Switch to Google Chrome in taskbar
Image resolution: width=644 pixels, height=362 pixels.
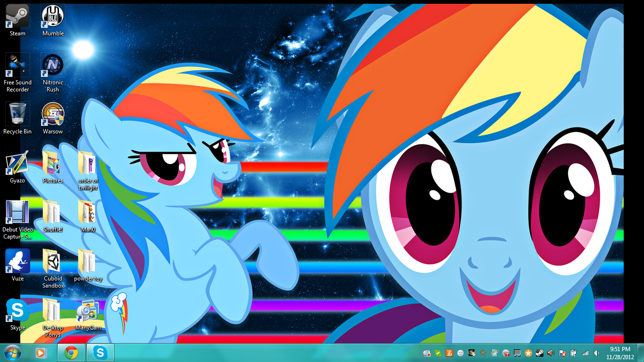tap(71, 353)
